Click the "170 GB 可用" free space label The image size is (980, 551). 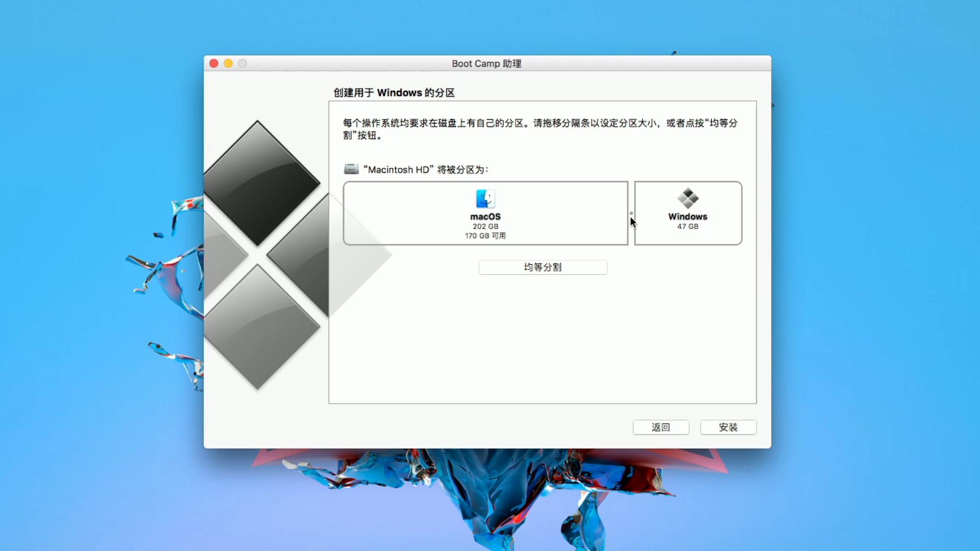(x=485, y=236)
